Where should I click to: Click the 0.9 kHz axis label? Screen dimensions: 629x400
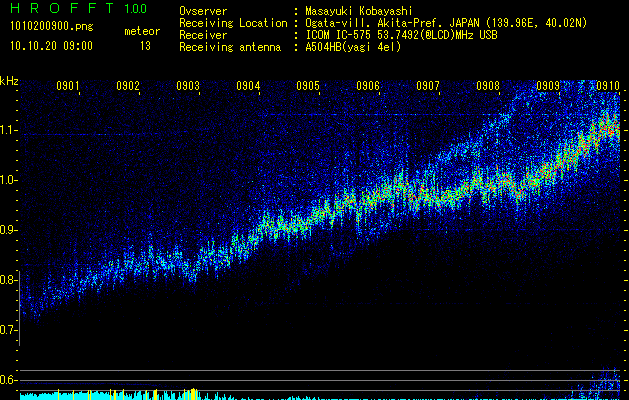tap(9, 230)
